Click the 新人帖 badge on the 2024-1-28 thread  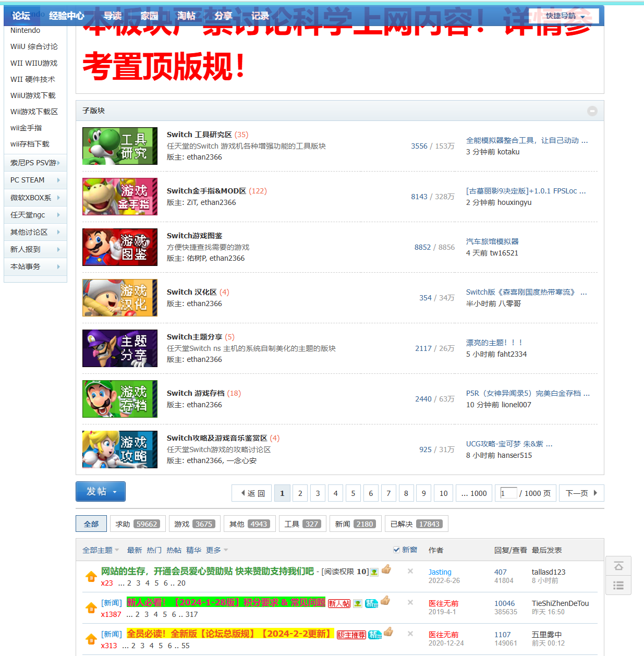[339, 603]
